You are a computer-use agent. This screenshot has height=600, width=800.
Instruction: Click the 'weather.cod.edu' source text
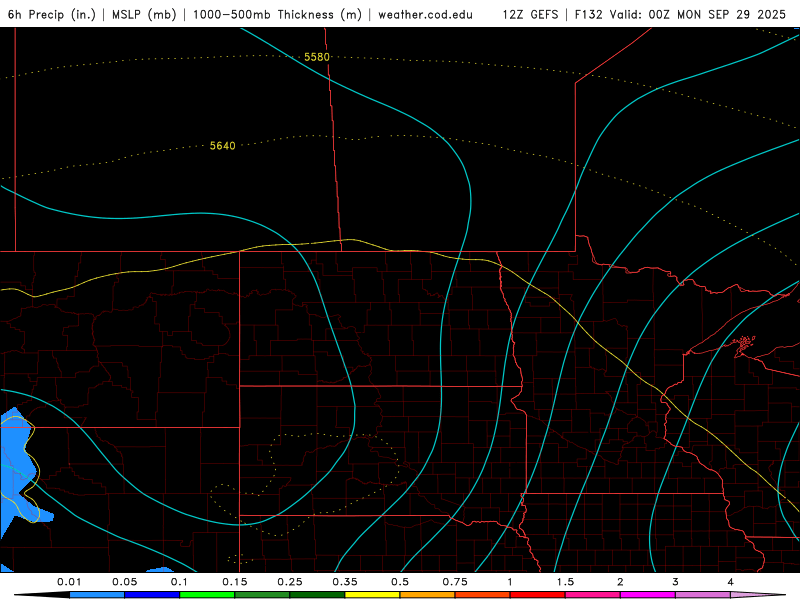click(426, 14)
